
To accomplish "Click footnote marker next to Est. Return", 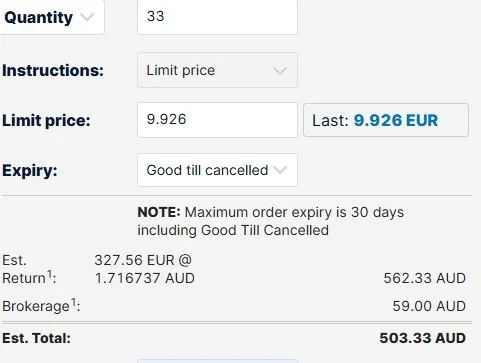I will [x=49, y=274].
